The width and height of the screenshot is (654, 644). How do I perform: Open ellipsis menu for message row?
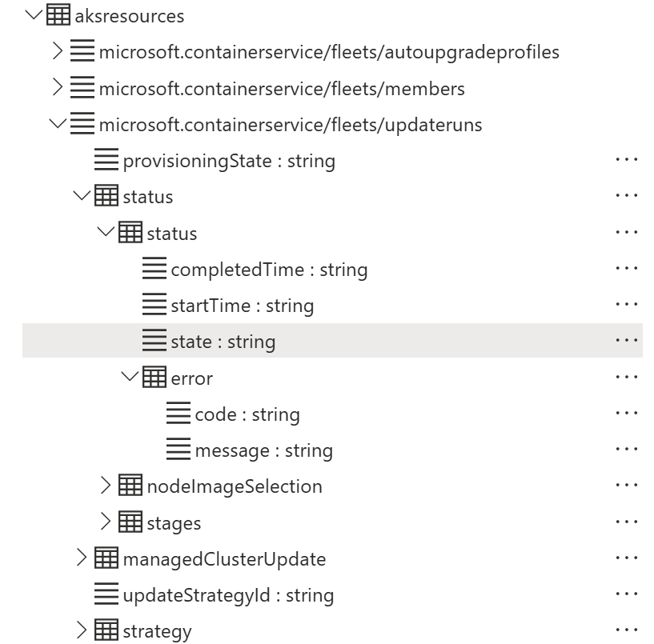(626, 450)
